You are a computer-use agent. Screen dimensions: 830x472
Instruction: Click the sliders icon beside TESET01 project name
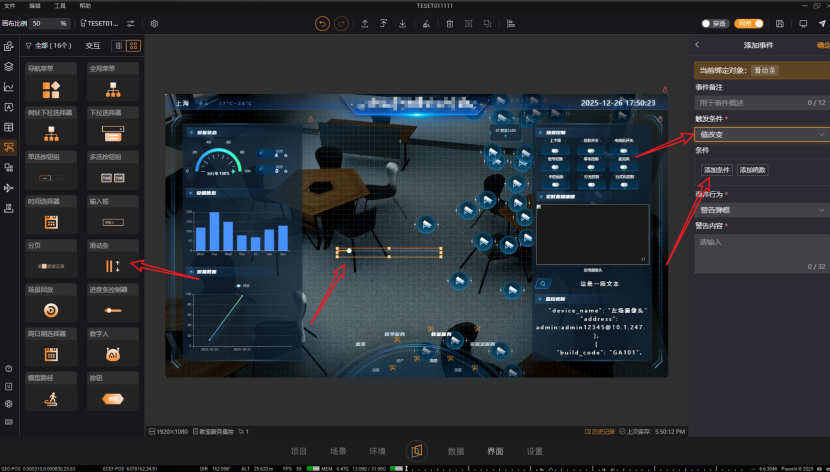point(131,23)
